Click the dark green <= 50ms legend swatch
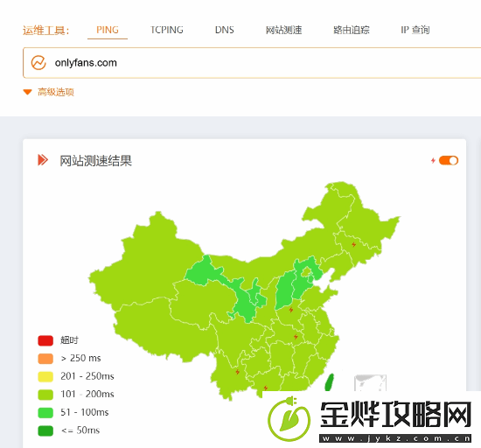 click(x=45, y=430)
